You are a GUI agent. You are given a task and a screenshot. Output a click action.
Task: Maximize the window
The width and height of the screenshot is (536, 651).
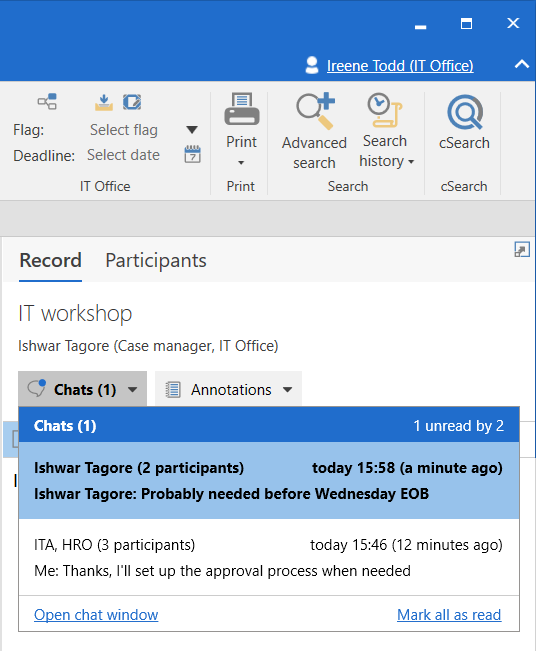tap(466, 24)
